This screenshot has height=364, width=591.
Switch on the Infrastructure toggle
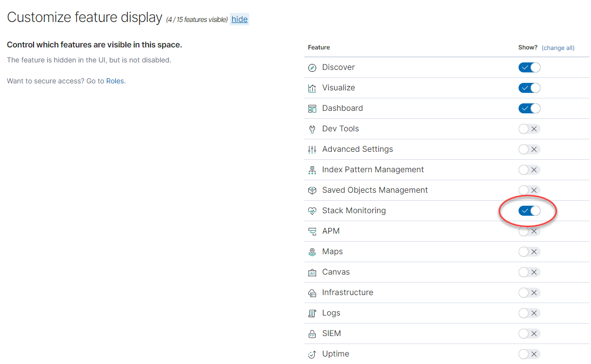point(529,293)
